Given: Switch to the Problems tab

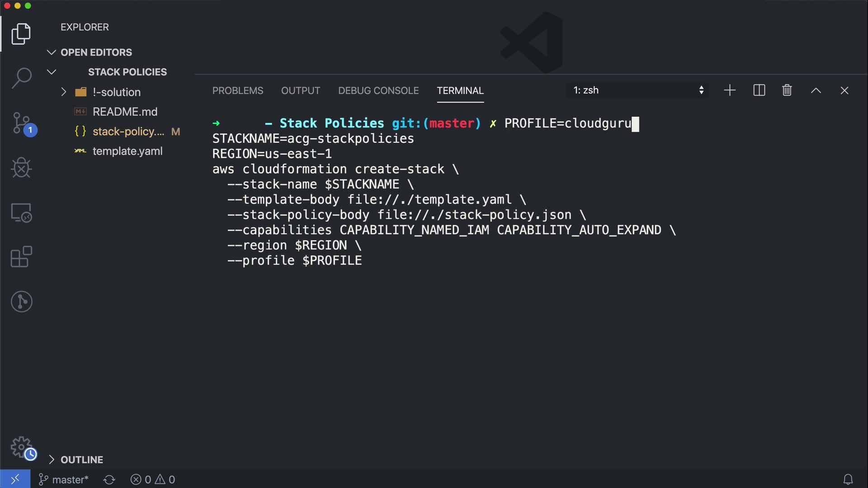Looking at the screenshot, I should pos(238,90).
